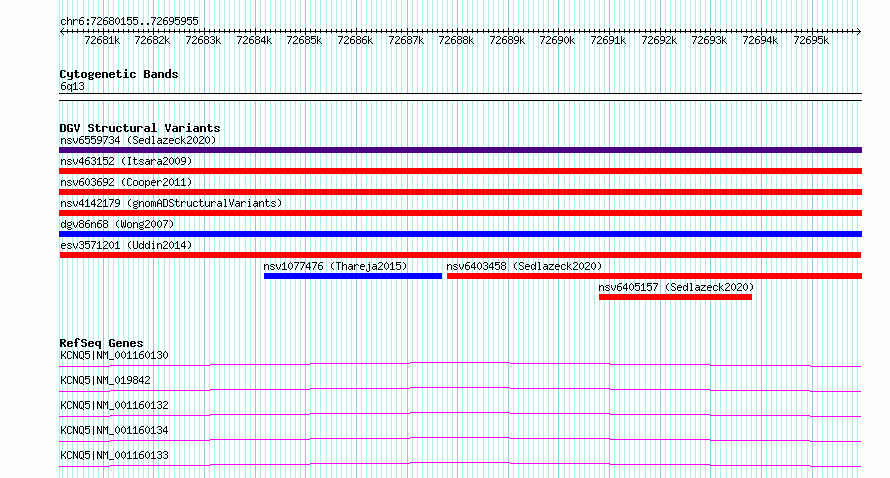
Task: Open the dgv86n68 (Wong2007) variant label
Action: pos(117,224)
